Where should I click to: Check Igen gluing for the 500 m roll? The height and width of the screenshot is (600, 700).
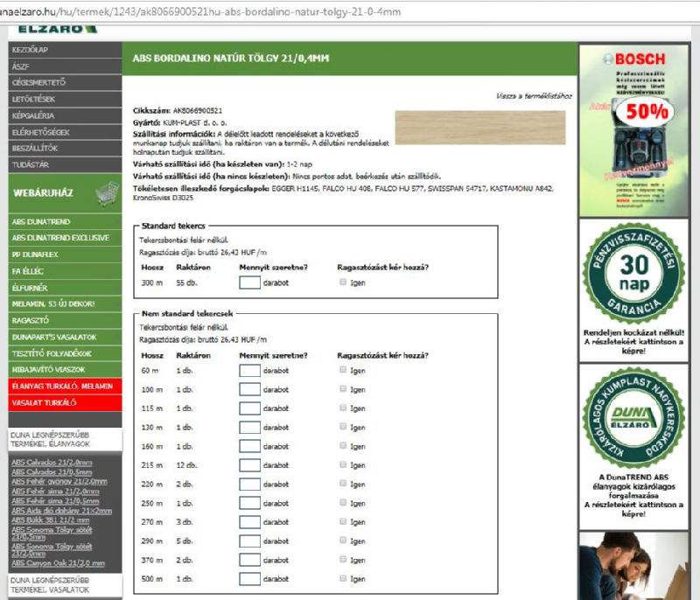click(343, 578)
